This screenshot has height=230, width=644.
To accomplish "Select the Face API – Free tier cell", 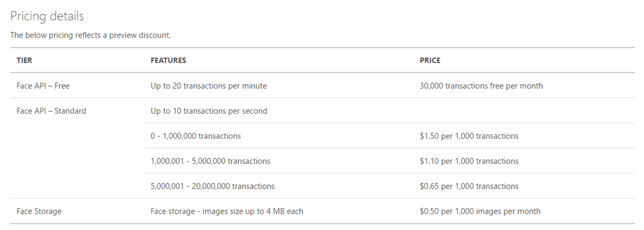I will coord(43,86).
